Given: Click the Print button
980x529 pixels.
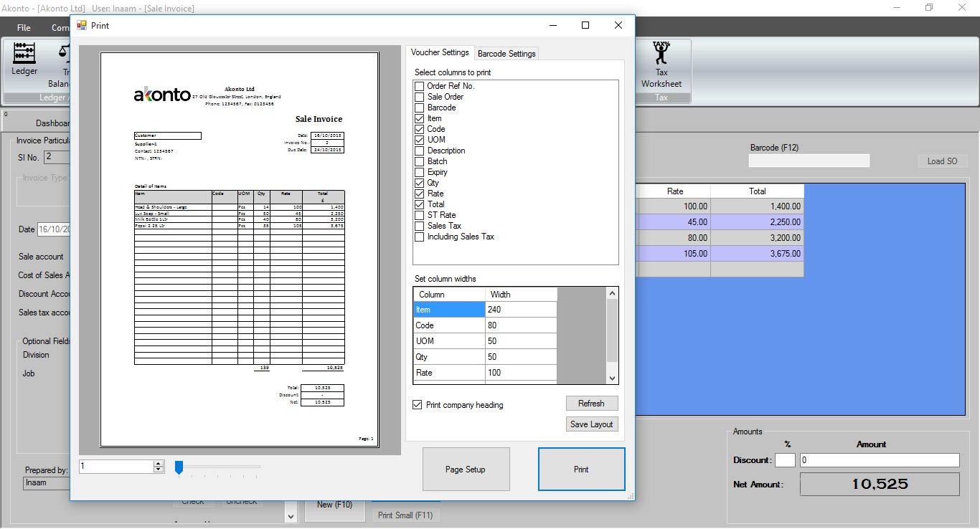Looking at the screenshot, I should point(581,470).
